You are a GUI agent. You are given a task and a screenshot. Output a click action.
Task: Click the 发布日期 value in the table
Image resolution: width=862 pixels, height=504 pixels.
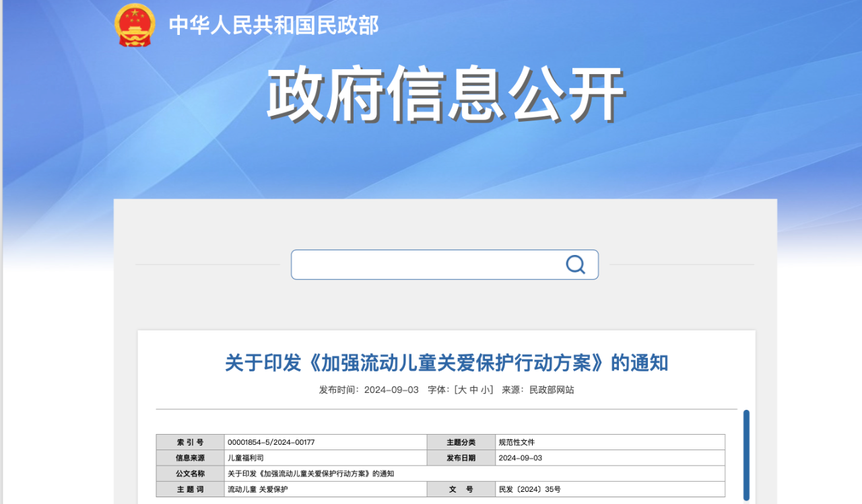click(x=520, y=458)
